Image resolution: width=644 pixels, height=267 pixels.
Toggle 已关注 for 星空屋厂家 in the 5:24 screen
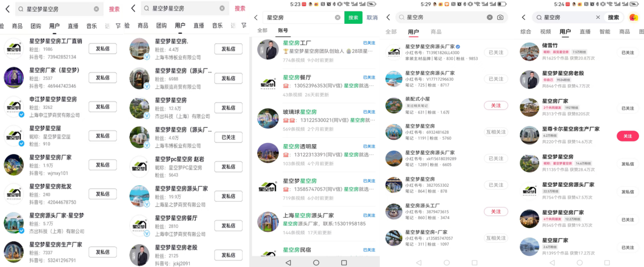pyautogui.click(x=628, y=248)
